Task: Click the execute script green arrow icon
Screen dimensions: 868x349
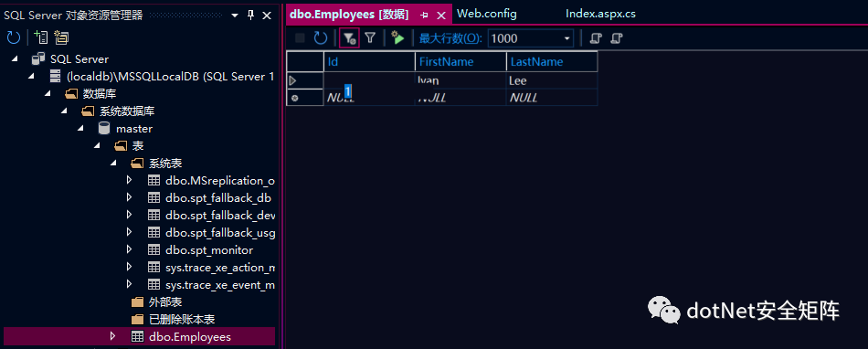Action: pyautogui.click(x=397, y=38)
